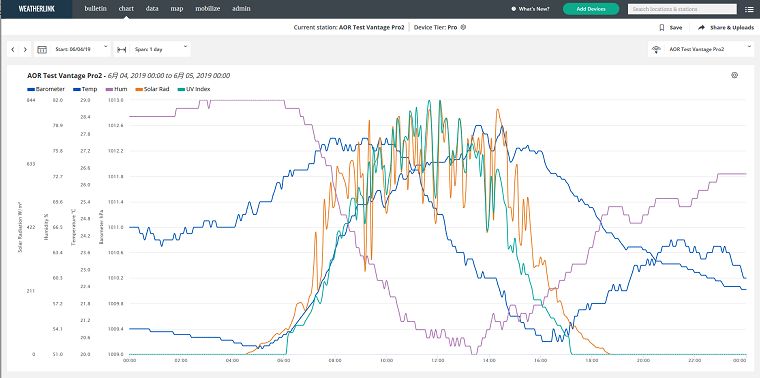Screen dimensions: 760x378
Task: Click the 06:00 x-axis time label
Action: click(284, 361)
